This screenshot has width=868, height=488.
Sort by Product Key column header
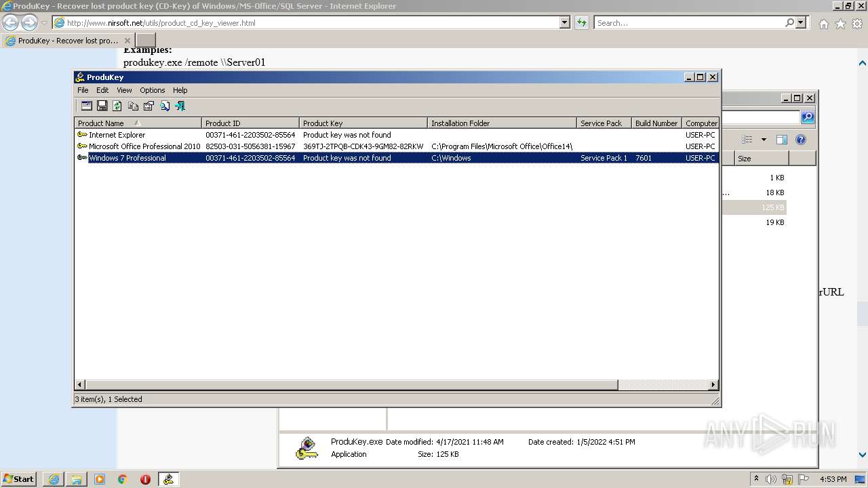(x=363, y=123)
